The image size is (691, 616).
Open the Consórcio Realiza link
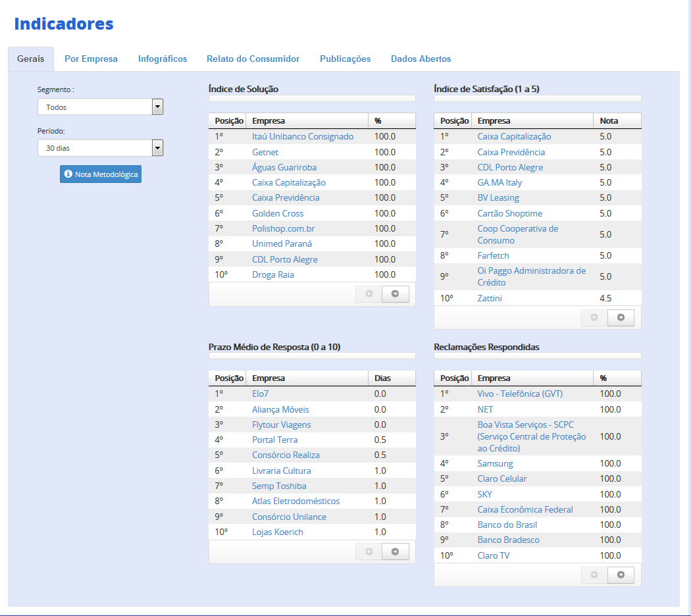coord(286,455)
